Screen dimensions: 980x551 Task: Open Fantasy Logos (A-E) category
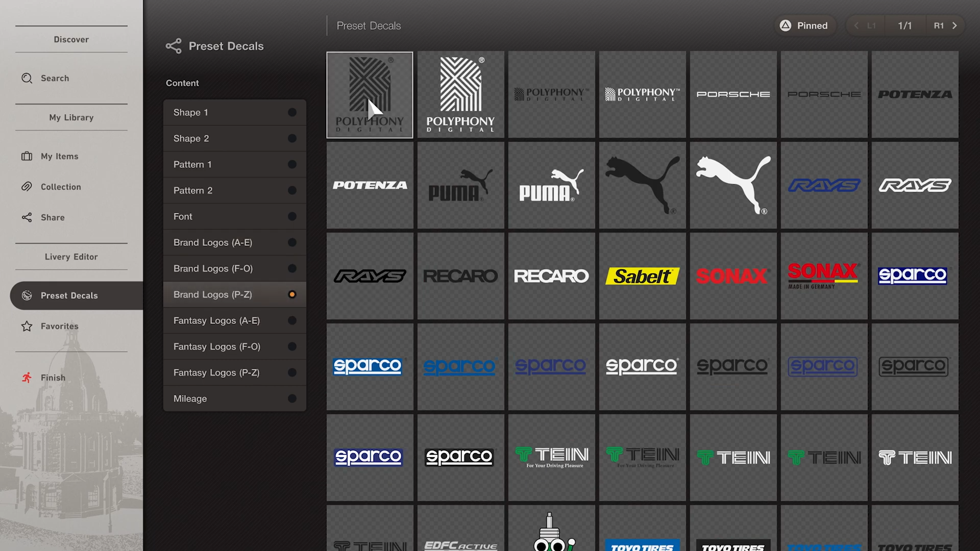tap(235, 320)
